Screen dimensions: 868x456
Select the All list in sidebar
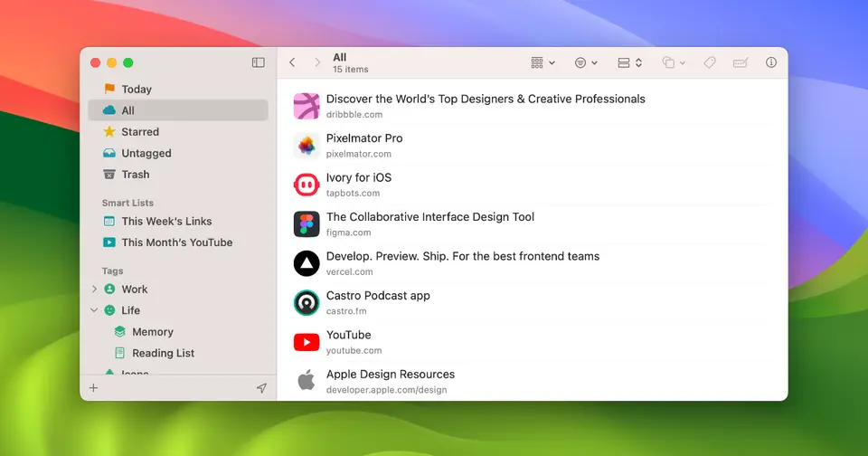[178, 110]
